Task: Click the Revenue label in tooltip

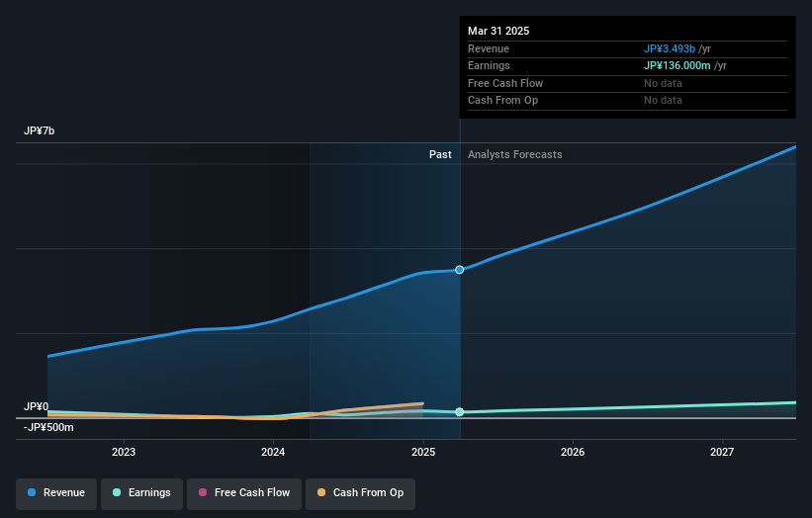Action: click(x=489, y=48)
